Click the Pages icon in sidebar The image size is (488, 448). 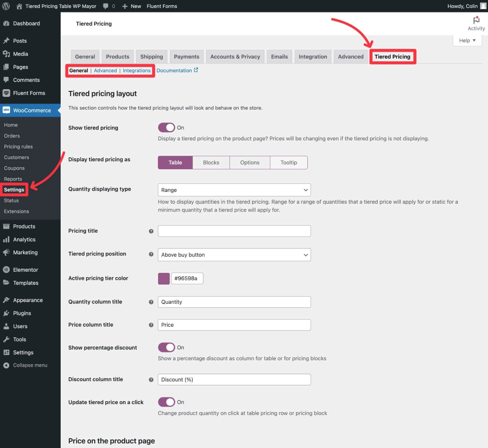(6, 67)
